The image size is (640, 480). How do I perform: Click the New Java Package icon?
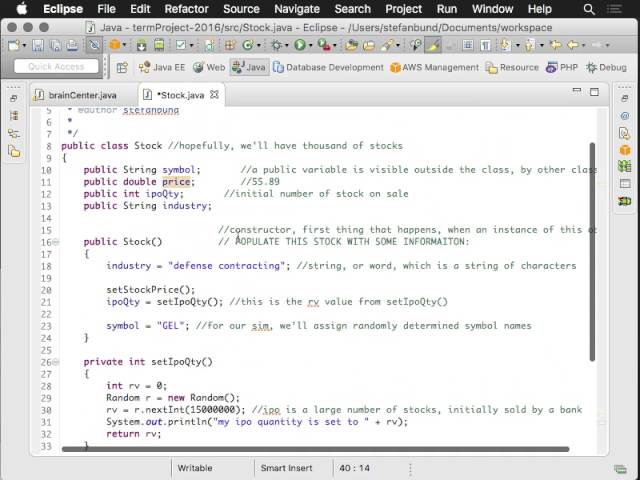point(230,44)
